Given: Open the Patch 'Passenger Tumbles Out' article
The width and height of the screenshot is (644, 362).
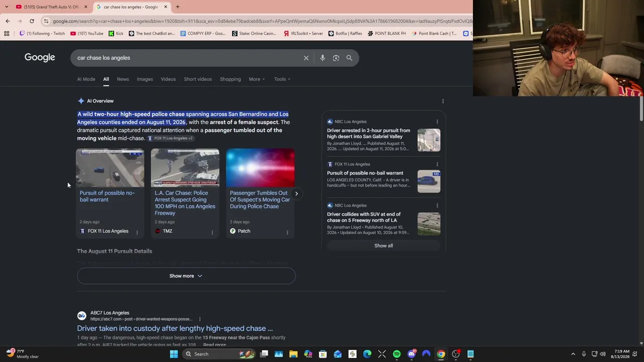Looking at the screenshot, I should click(x=260, y=200).
